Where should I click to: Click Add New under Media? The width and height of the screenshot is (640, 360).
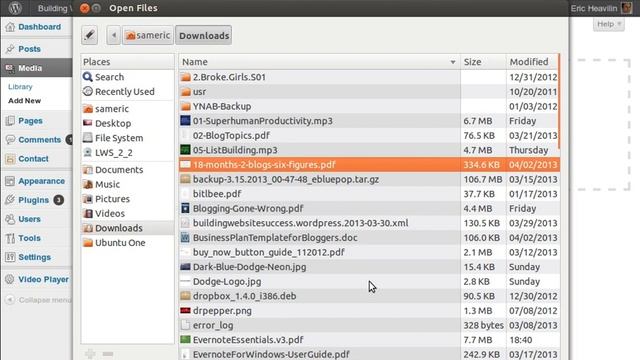point(24,100)
